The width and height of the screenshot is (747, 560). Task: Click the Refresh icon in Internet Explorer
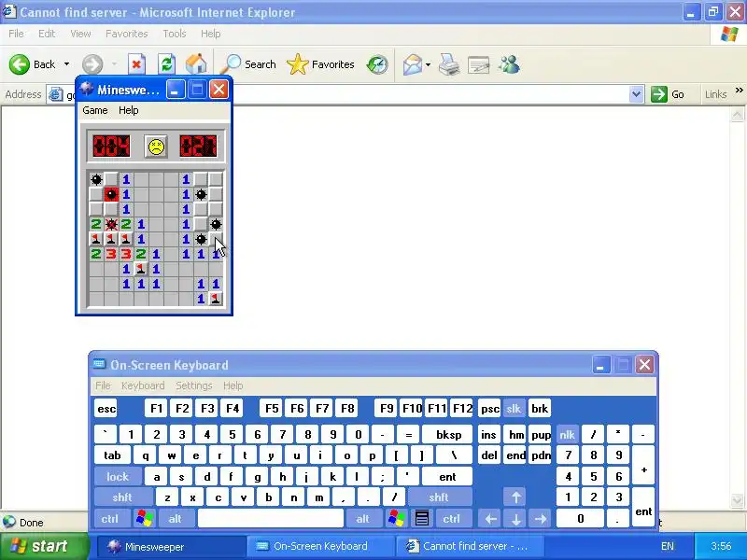tap(166, 64)
